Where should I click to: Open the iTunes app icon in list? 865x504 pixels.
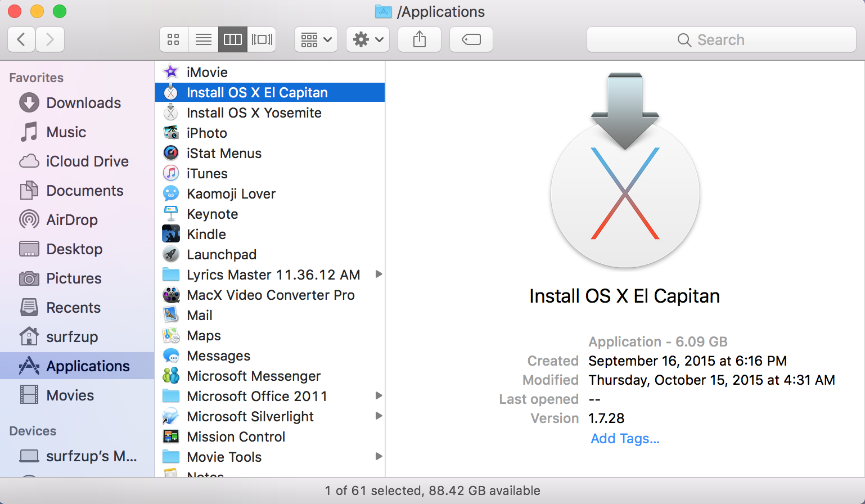[x=171, y=173]
